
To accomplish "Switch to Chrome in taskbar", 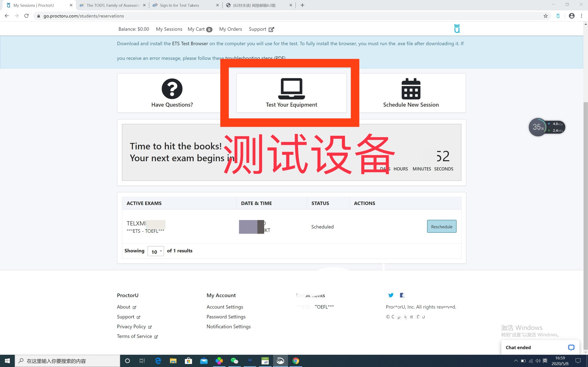I will click(x=296, y=361).
